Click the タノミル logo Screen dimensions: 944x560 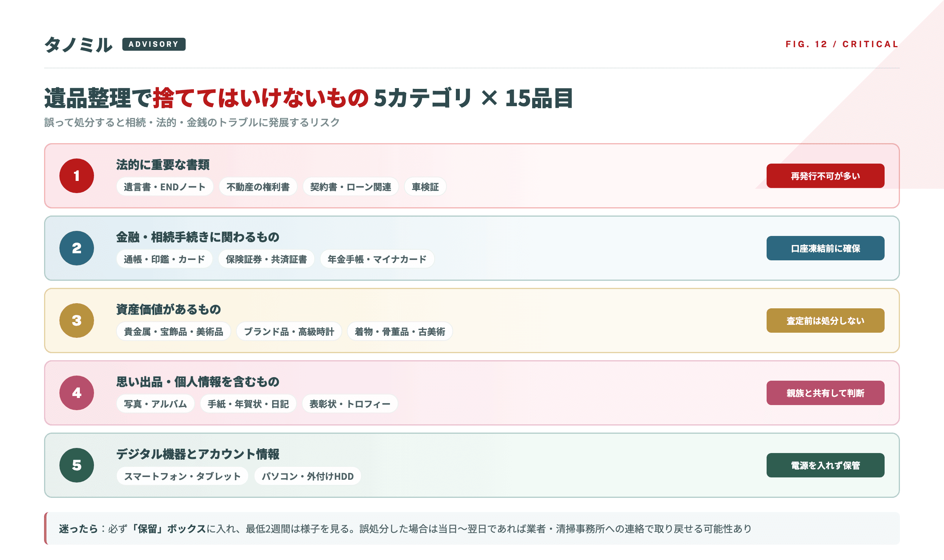pyautogui.click(x=78, y=44)
